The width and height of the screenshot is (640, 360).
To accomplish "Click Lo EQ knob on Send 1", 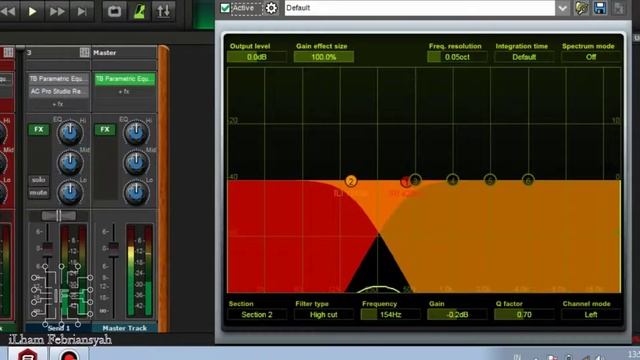I will pos(70,193).
